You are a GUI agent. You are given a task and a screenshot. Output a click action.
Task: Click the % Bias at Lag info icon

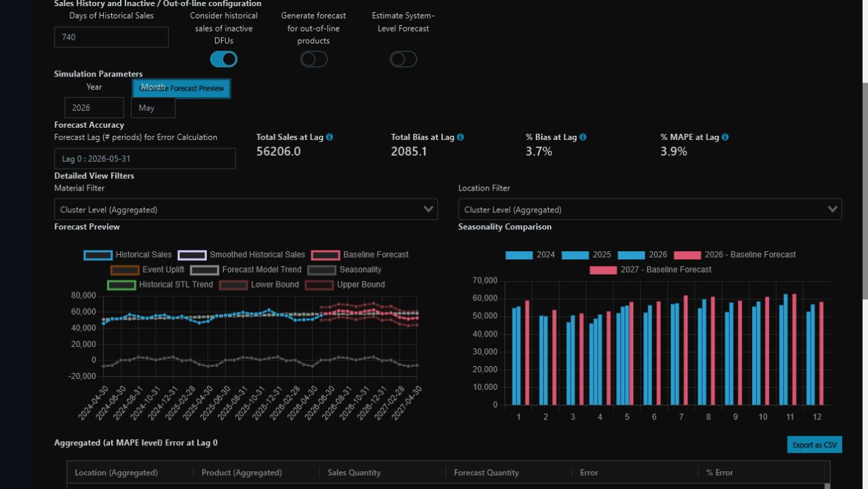click(x=583, y=137)
